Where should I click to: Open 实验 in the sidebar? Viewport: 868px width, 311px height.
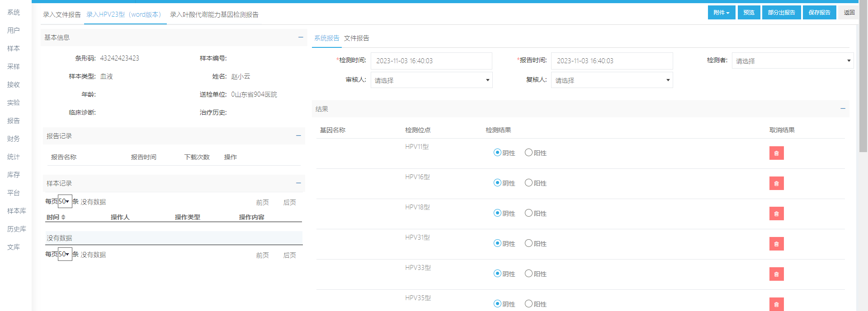(14, 102)
